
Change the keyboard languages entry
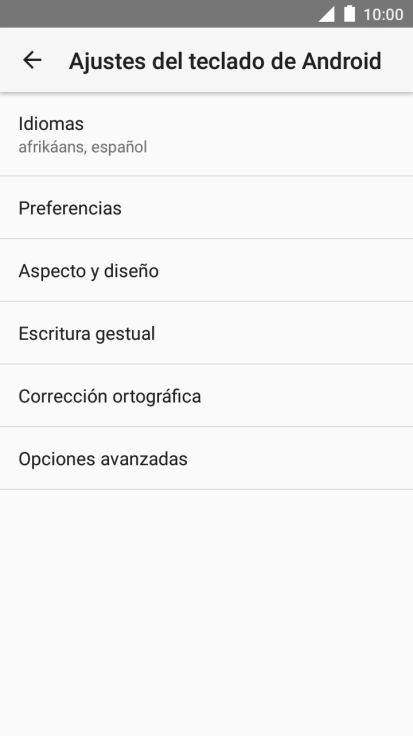(206, 134)
